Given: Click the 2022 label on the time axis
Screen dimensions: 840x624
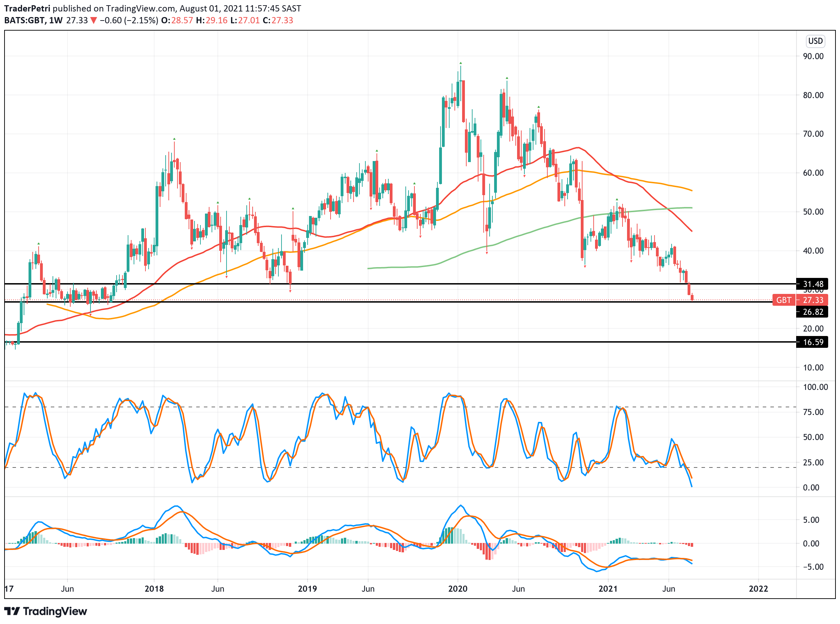Looking at the screenshot, I should click(x=758, y=589).
